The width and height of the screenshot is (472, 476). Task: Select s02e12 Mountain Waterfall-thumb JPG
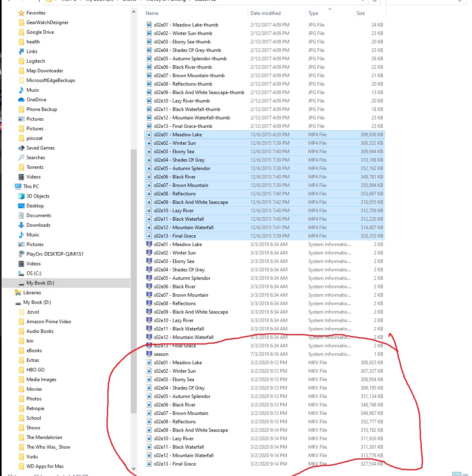192,118
